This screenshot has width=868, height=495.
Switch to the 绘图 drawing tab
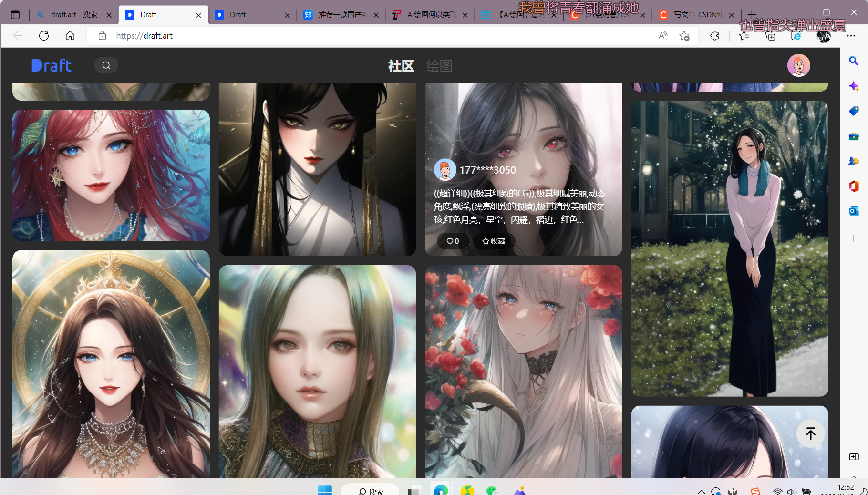(439, 66)
